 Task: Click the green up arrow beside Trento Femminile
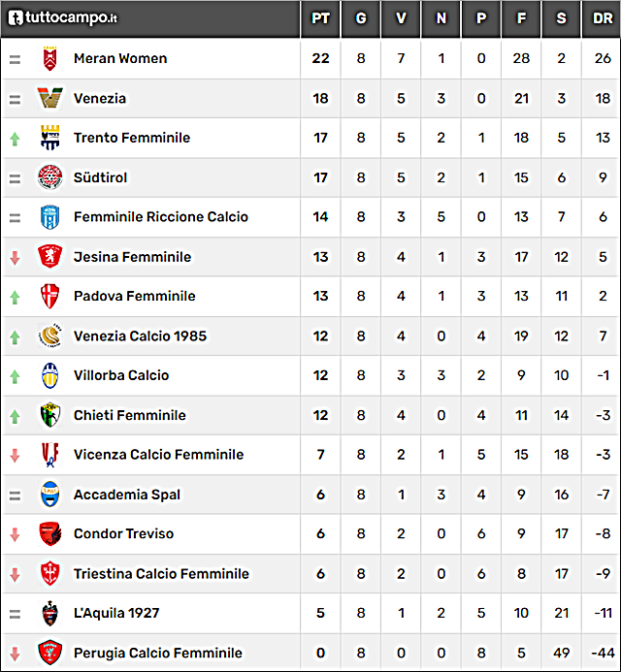point(15,139)
